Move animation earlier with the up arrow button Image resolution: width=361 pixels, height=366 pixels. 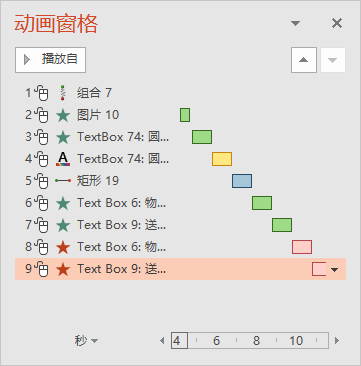[304, 60]
